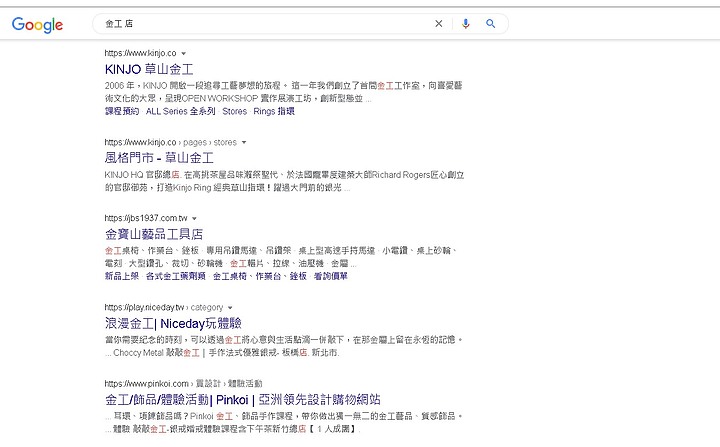This screenshot has width=720, height=447.
Task: Click the https://play.niceday.tw URL text
Action: 144,307
